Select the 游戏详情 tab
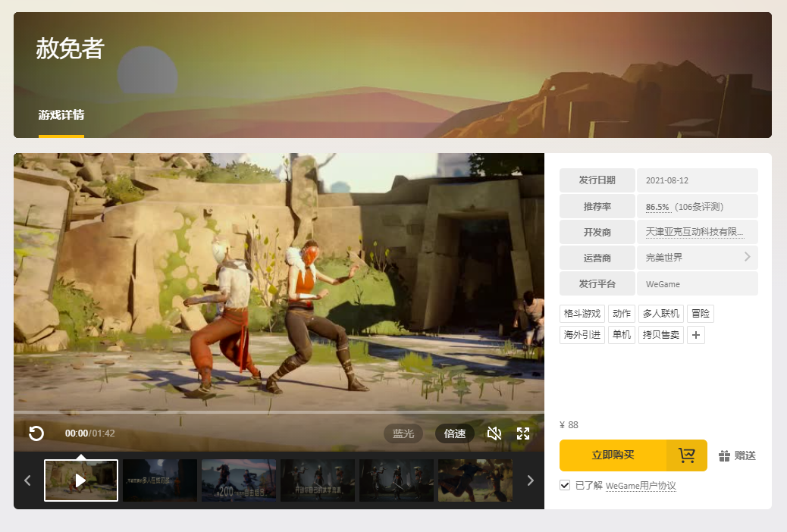This screenshot has width=787, height=532. 61,115
